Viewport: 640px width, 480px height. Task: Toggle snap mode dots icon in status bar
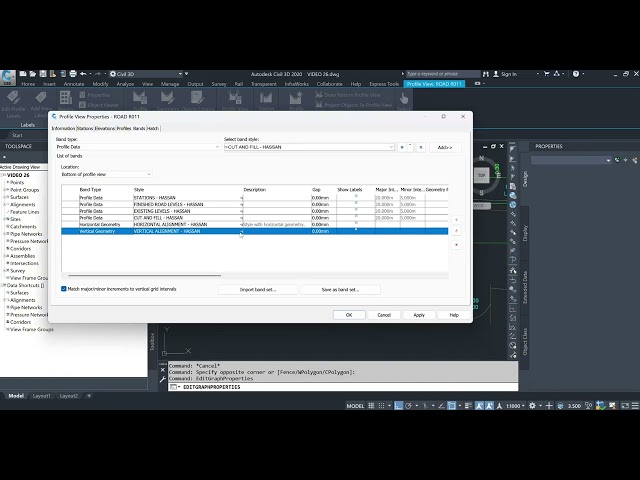tap(381, 405)
